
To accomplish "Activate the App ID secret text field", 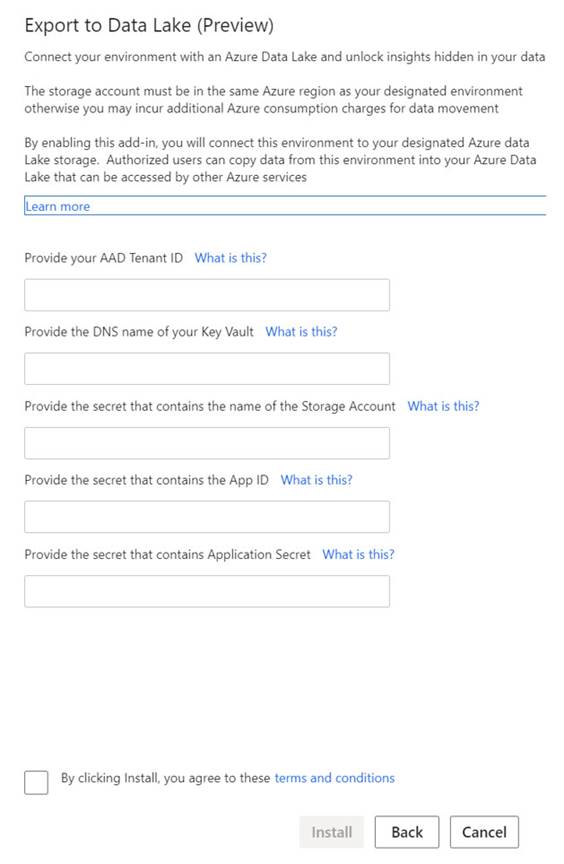I will coord(207,517).
